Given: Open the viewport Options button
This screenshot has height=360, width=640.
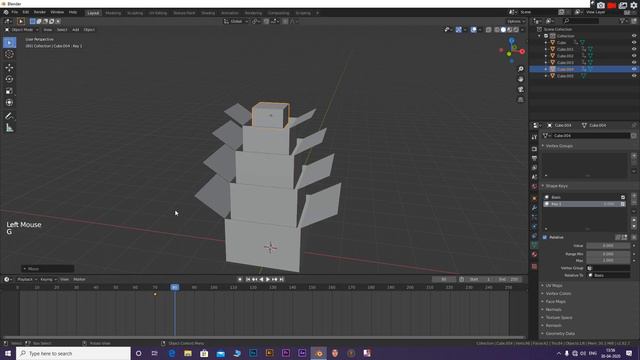Looking at the screenshot, I should (x=516, y=21).
